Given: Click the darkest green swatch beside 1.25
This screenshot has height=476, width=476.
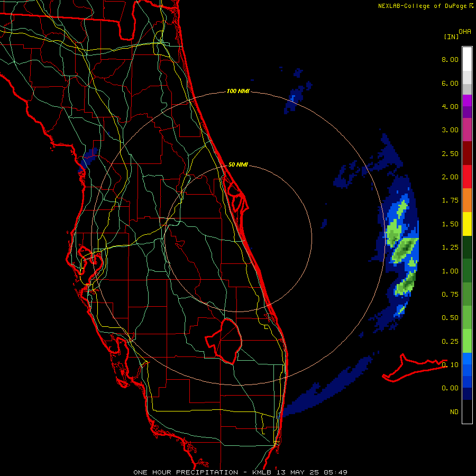Looking at the screenshot, I should click(x=467, y=247).
